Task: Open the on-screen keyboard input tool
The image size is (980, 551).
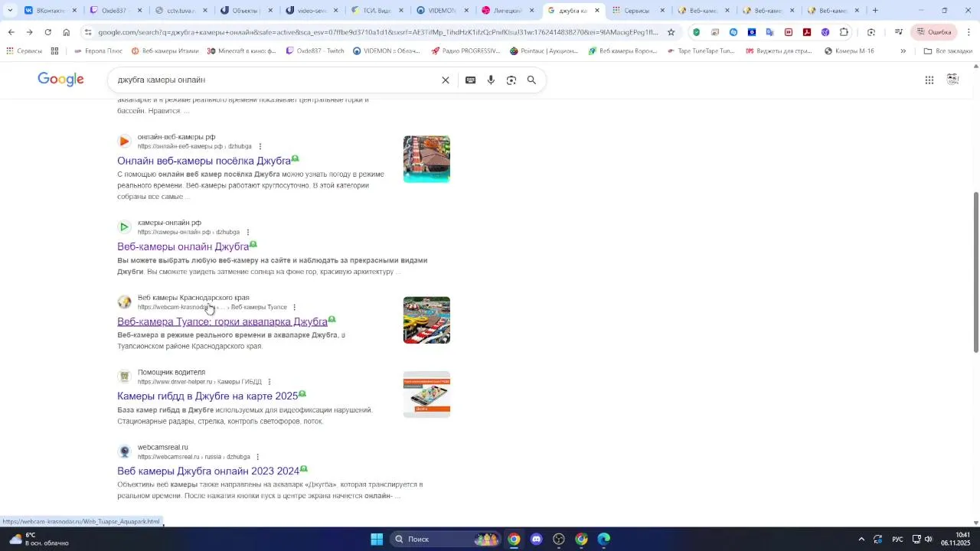Action: click(471, 80)
